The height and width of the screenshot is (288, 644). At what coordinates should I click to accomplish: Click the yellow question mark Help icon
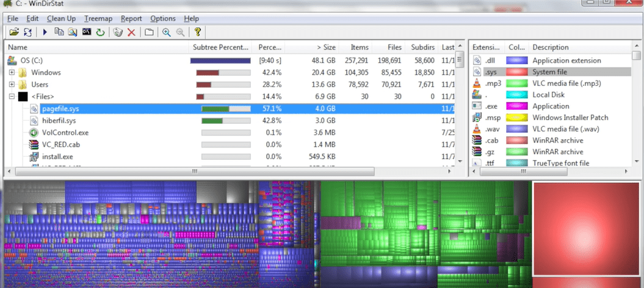click(x=197, y=32)
